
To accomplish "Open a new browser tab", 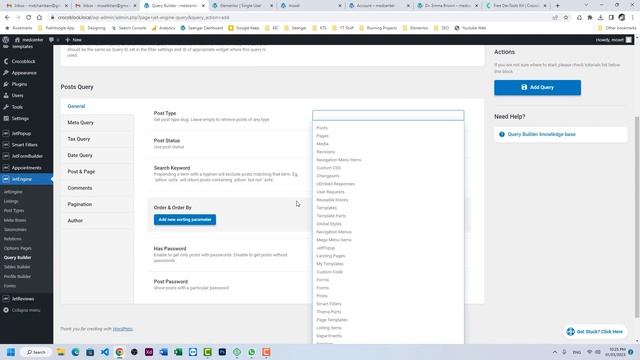I will 558,6.
